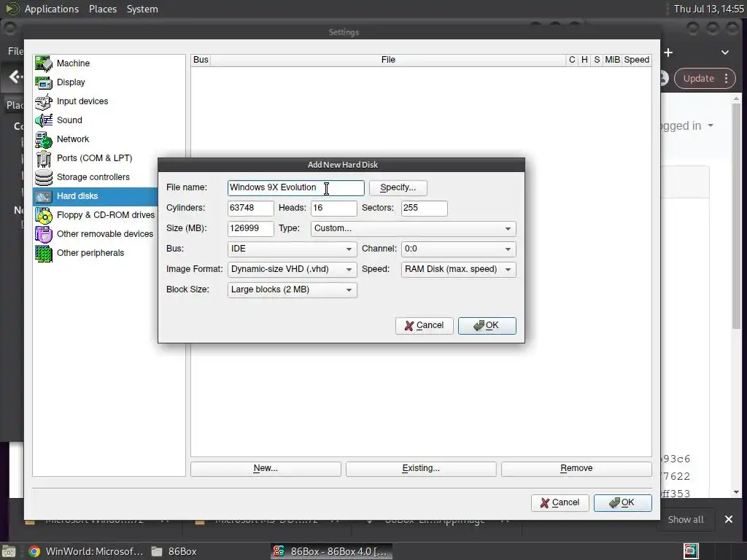This screenshot has height=560, width=747.
Task: Select the Other removable devices icon
Action: 43,234
